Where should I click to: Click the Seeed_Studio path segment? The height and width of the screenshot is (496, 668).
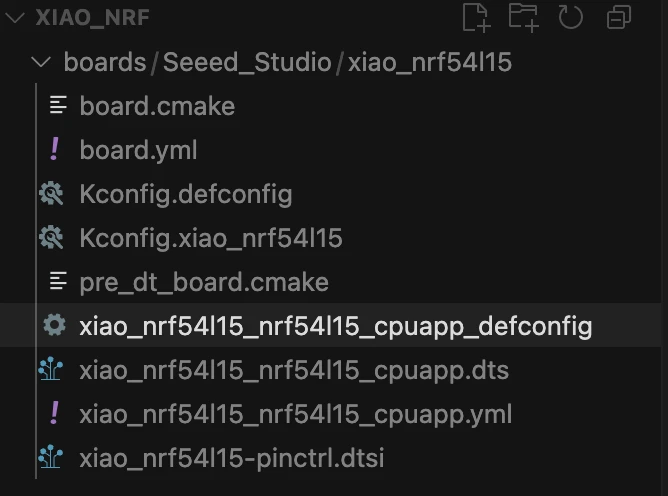[x=247, y=62]
